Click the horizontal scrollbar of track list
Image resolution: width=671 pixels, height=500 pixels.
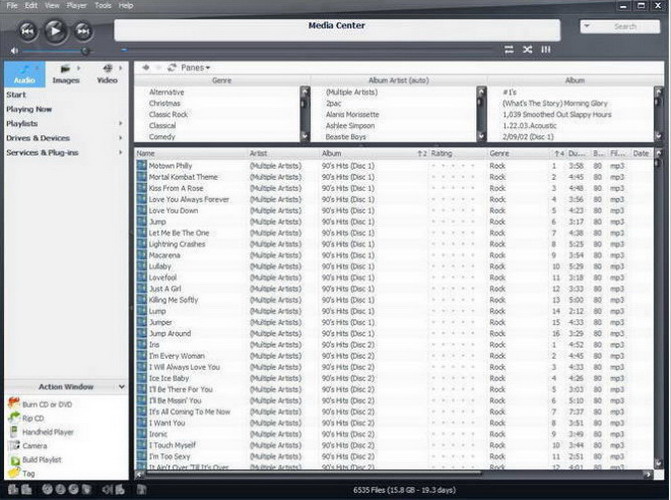click(x=315, y=473)
